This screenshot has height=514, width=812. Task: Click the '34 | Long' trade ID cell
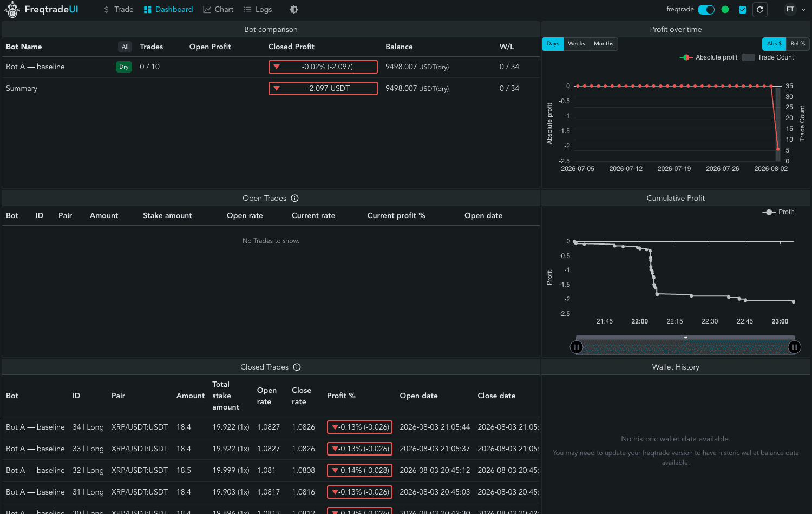point(88,427)
